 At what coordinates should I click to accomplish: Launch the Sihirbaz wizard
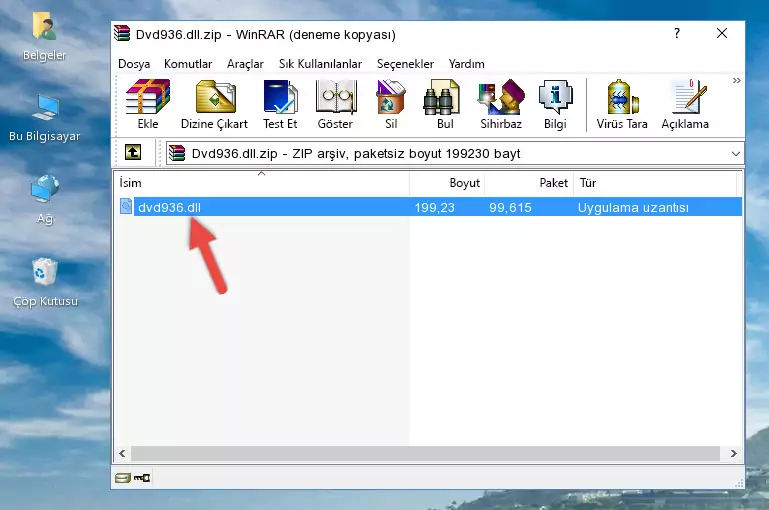501,104
